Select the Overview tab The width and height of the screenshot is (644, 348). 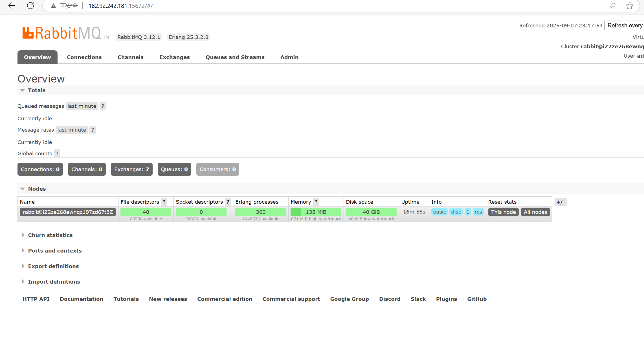pyautogui.click(x=38, y=57)
